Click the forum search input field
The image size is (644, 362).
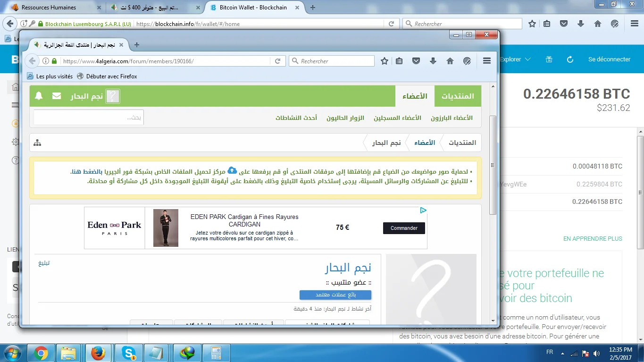[89, 118]
